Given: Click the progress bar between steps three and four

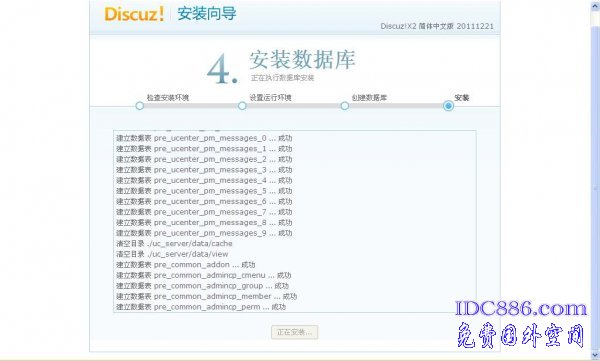Looking at the screenshot, I should [396, 106].
